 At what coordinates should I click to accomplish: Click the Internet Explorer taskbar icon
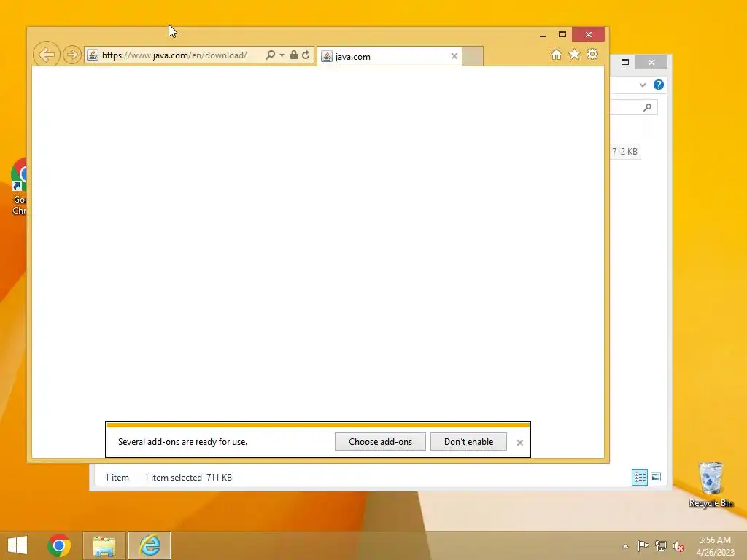click(150, 545)
